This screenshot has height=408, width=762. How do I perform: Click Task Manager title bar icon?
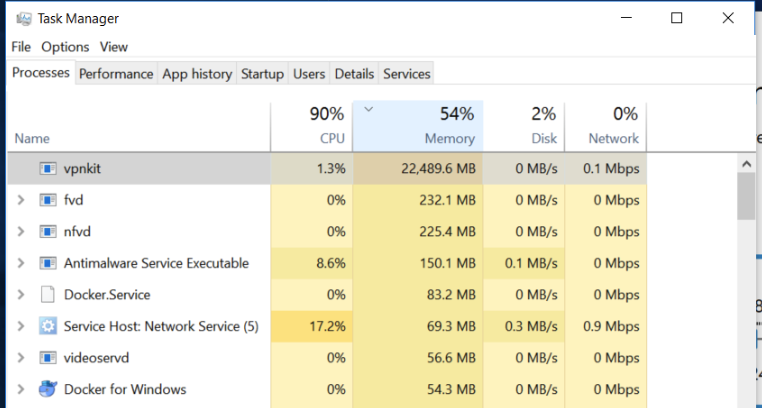(22, 17)
